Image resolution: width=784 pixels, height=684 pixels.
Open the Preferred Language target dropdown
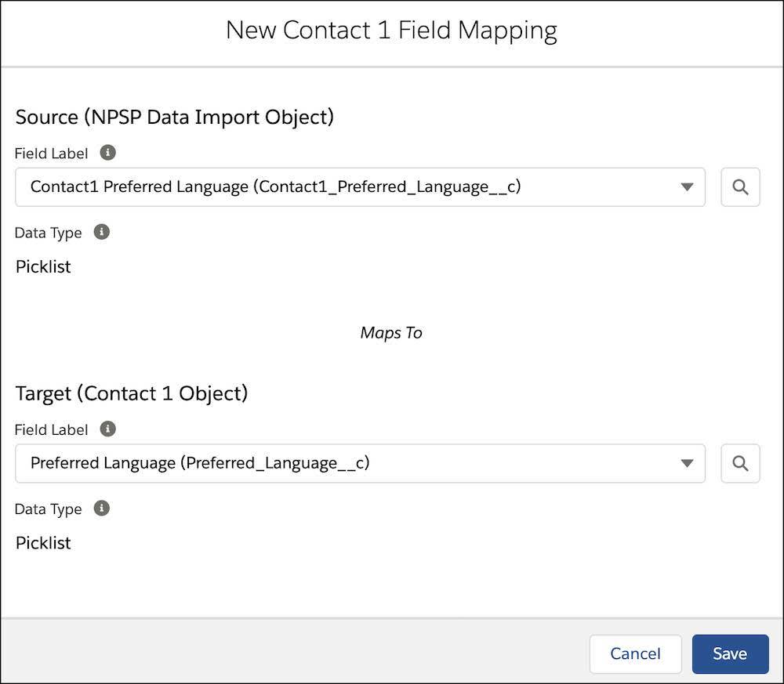click(x=360, y=463)
